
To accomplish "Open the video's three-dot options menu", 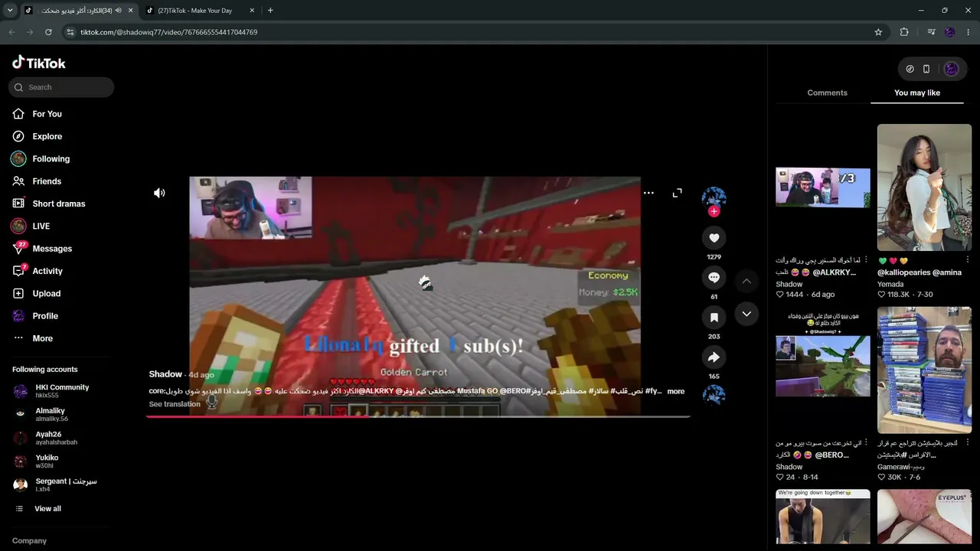I will point(648,193).
